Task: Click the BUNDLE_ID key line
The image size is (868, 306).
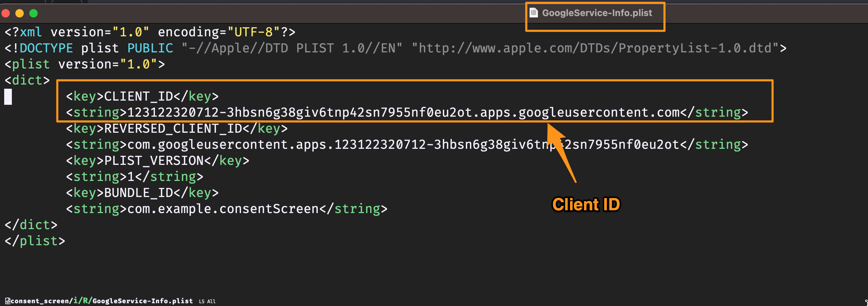Action: click(142, 193)
